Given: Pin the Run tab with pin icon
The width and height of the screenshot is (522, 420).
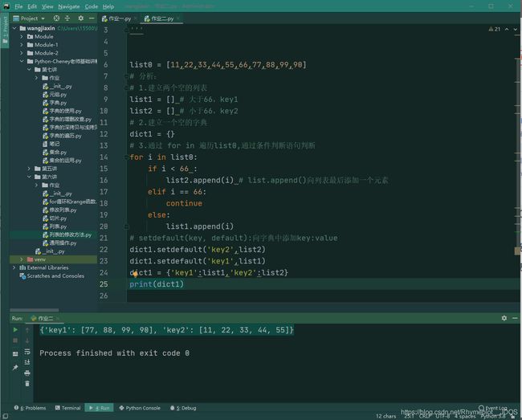Looking at the screenshot, I should click(15, 368).
